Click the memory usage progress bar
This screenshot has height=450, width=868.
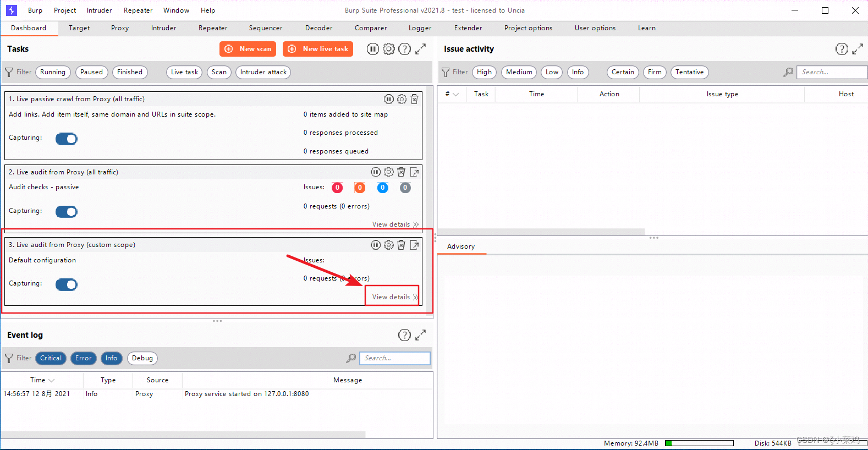pos(699,443)
